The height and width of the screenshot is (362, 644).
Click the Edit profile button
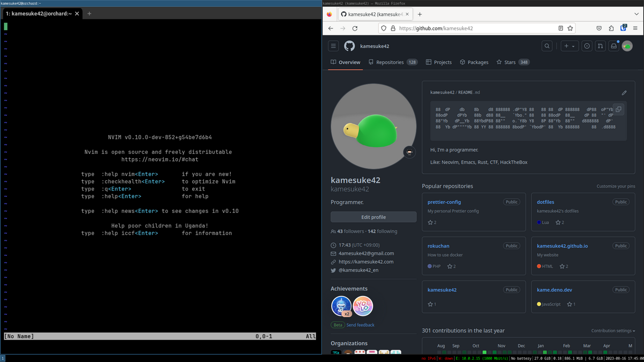[374, 217]
